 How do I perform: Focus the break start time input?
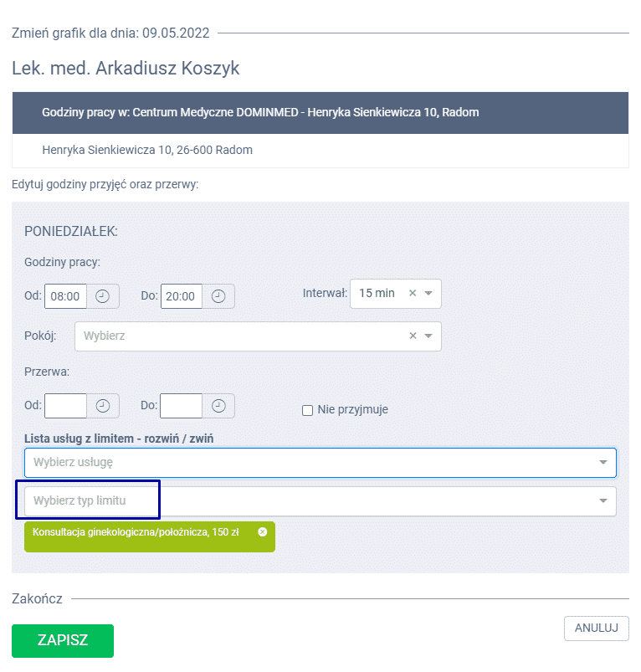pyautogui.click(x=65, y=406)
